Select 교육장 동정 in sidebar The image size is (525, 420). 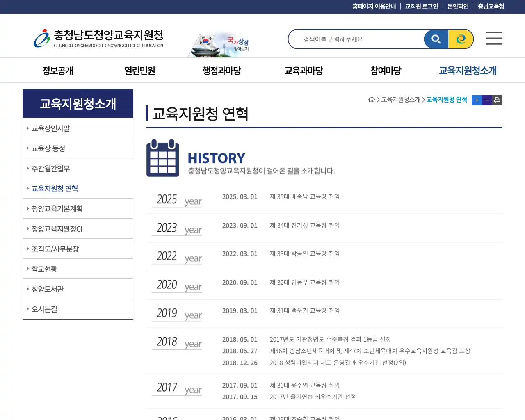coord(78,148)
